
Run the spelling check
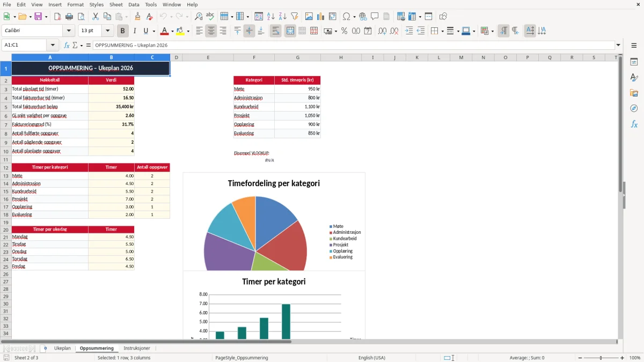pyautogui.click(x=210, y=17)
